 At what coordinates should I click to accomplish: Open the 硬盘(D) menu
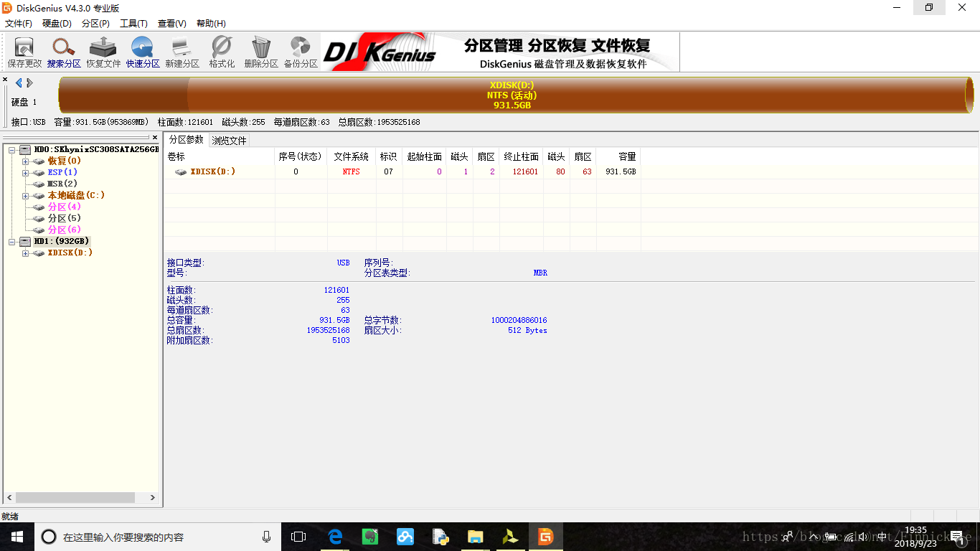[57, 24]
